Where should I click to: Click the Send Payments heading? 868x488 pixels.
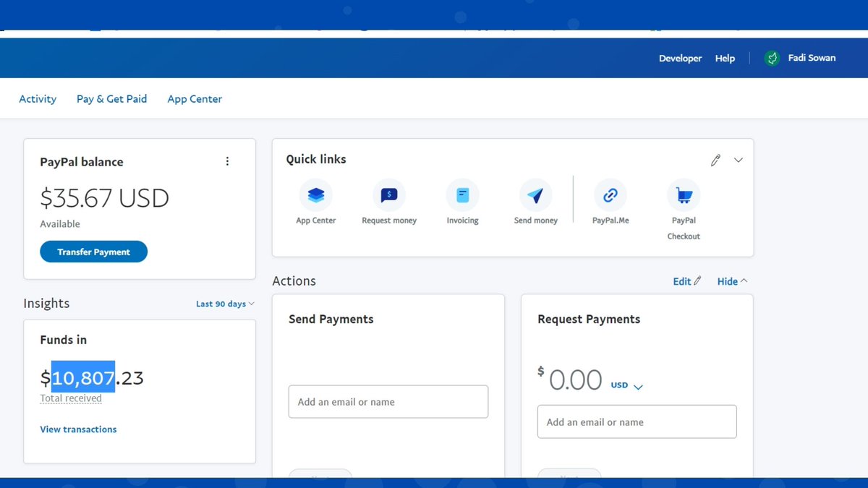click(x=331, y=319)
